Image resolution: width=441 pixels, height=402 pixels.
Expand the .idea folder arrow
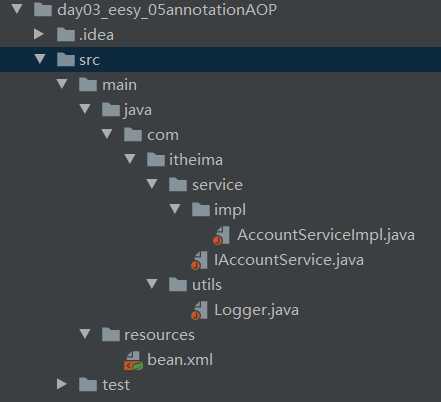[39, 34]
